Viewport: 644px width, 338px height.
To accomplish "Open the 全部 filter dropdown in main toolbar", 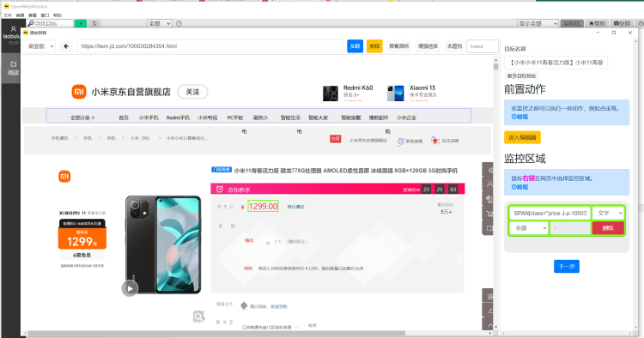I will 160,23.
